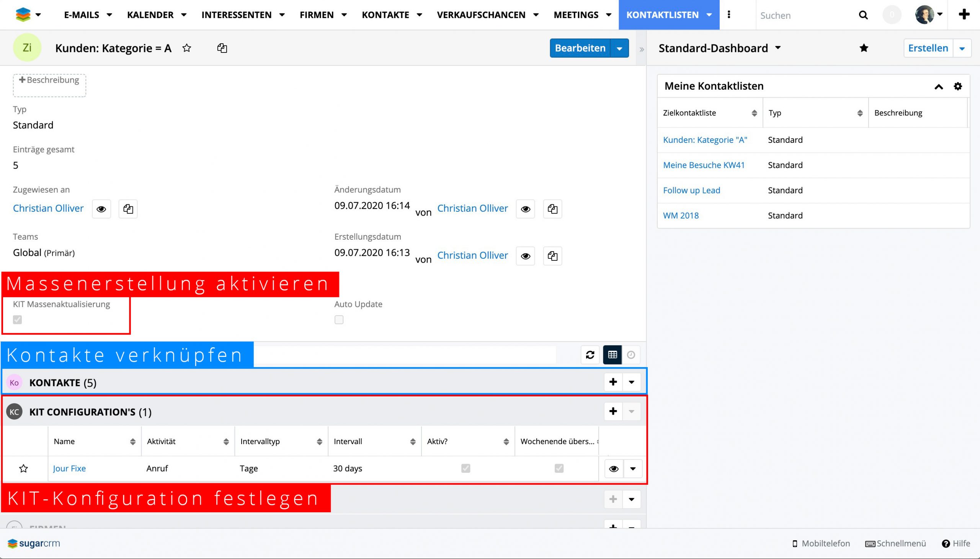980x559 pixels.
Task: Click the copy icon beside the list title
Action: 222,48
